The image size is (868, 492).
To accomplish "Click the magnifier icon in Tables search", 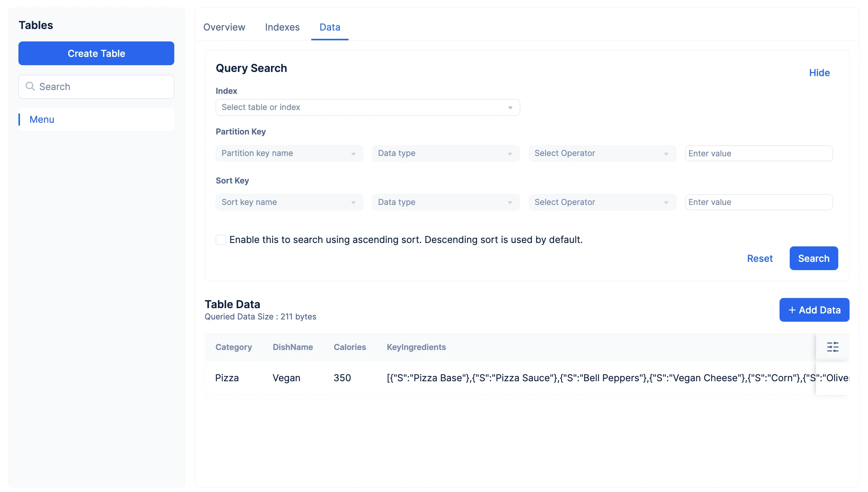I will [30, 86].
